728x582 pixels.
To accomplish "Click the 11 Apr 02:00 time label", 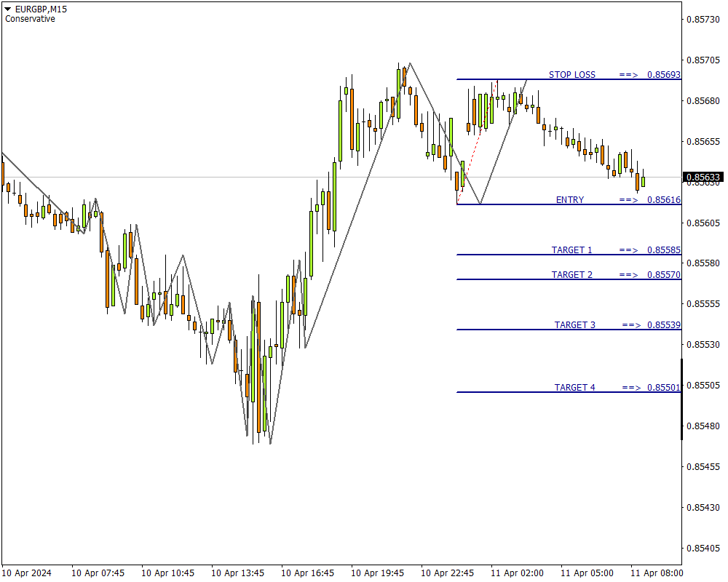I will click(517, 573).
